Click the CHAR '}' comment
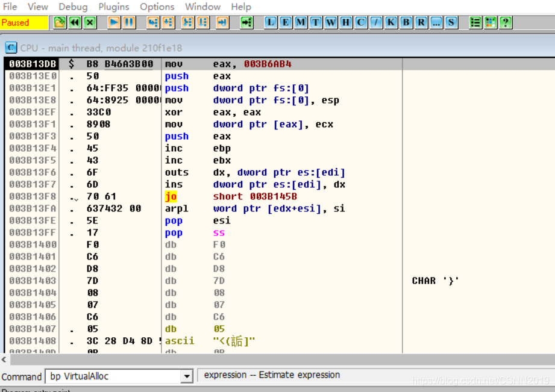Screen dimensions: 555x392 [x=435, y=281]
